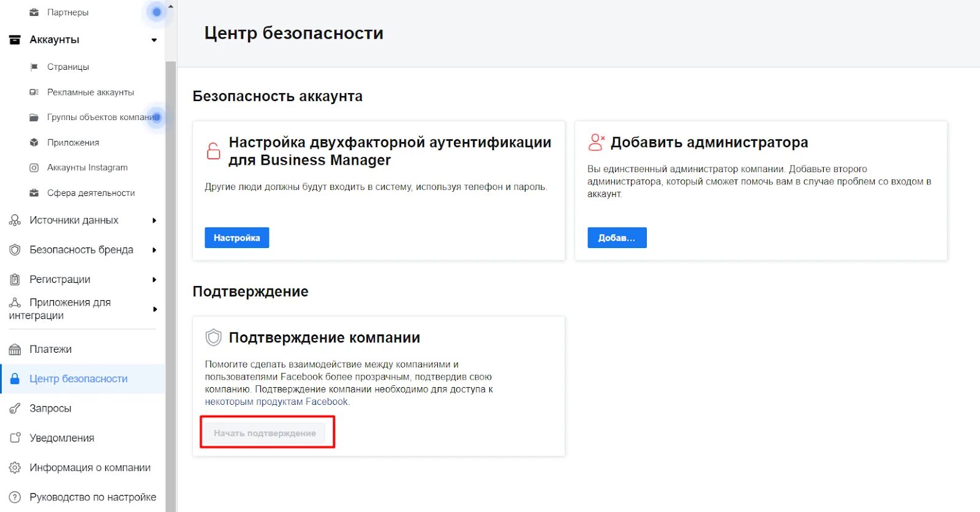Click the gear icon for Информация о компании

point(15,468)
